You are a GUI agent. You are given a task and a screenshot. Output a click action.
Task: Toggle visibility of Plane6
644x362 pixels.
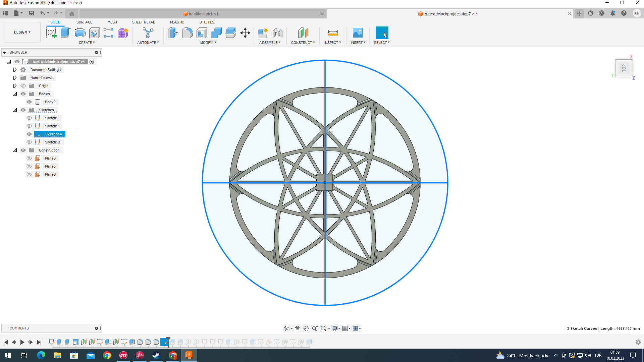pos(29,158)
